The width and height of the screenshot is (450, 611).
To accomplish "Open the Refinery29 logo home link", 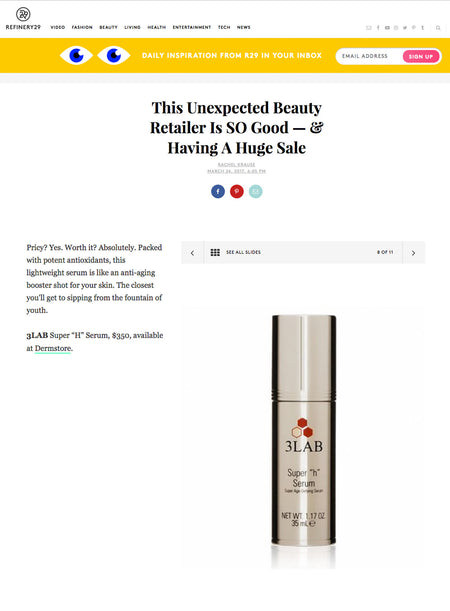I will coord(23,18).
